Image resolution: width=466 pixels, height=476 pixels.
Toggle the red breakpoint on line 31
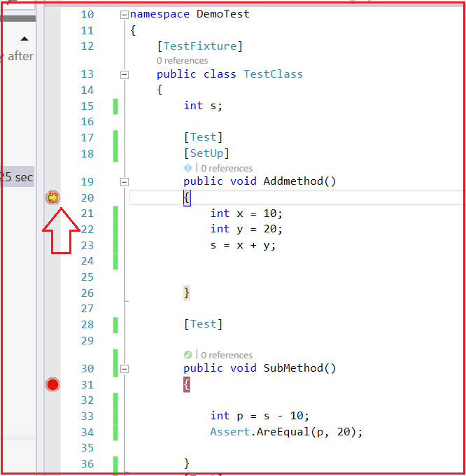52,384
